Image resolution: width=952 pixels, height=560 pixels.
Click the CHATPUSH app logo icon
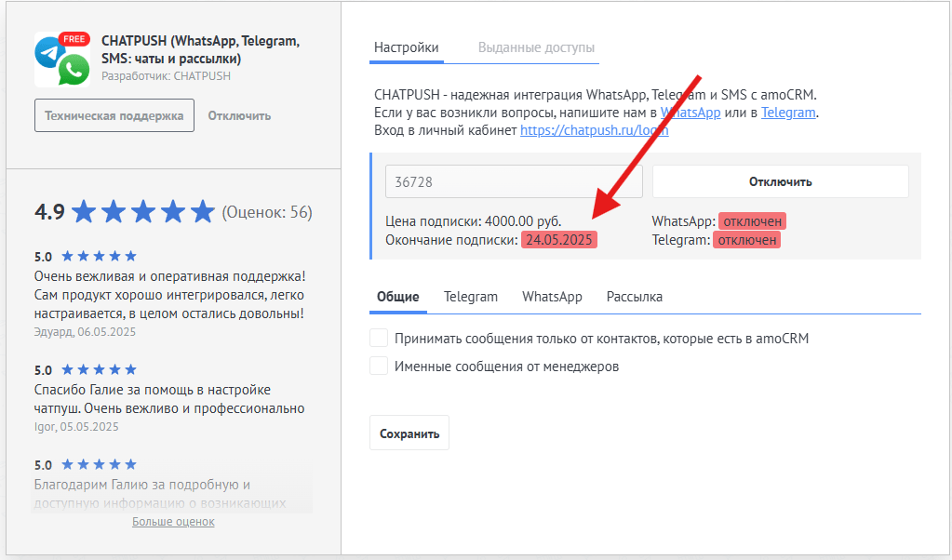(61, 60)
